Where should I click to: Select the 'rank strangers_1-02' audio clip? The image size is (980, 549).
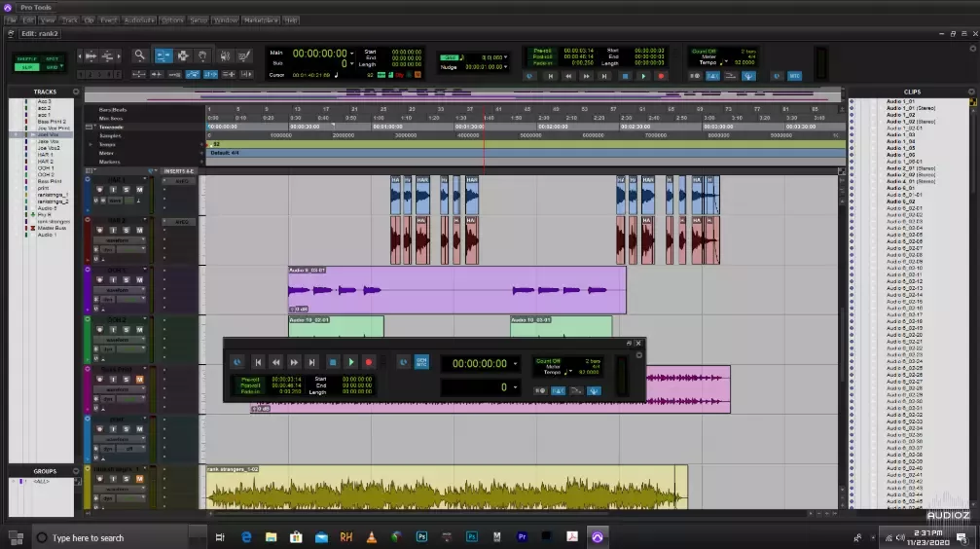click(447, 487)
